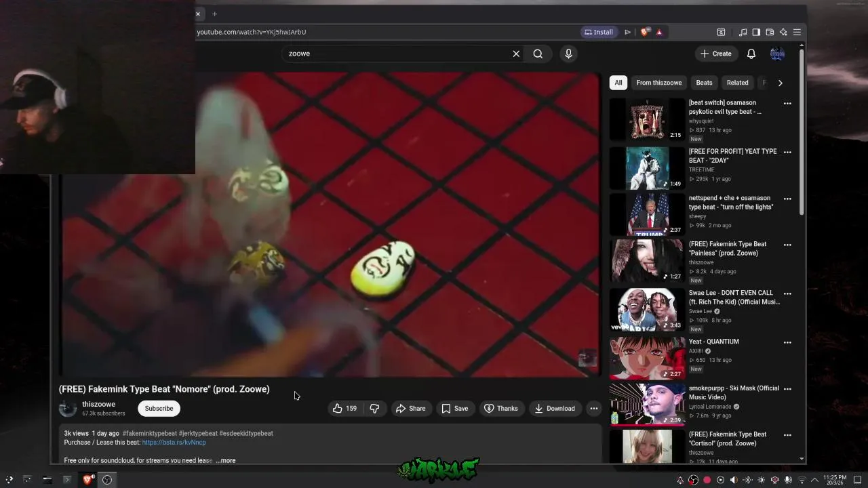The width and height of the screenshot is (868, 488).
Task: Click the Install app button
Action: pos(598,32)
